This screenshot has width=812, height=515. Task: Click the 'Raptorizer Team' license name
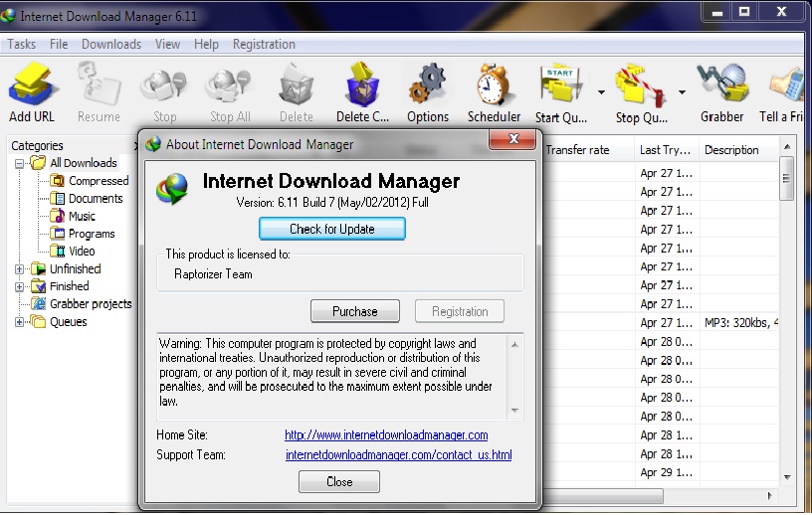pyautogui.click(x=213, y=273)
